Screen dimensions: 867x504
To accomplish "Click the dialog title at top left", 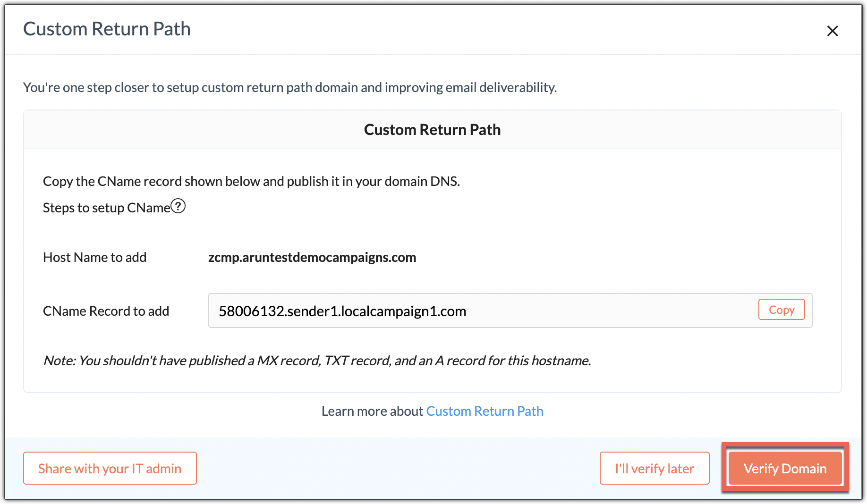I will (x=107, y=29).
